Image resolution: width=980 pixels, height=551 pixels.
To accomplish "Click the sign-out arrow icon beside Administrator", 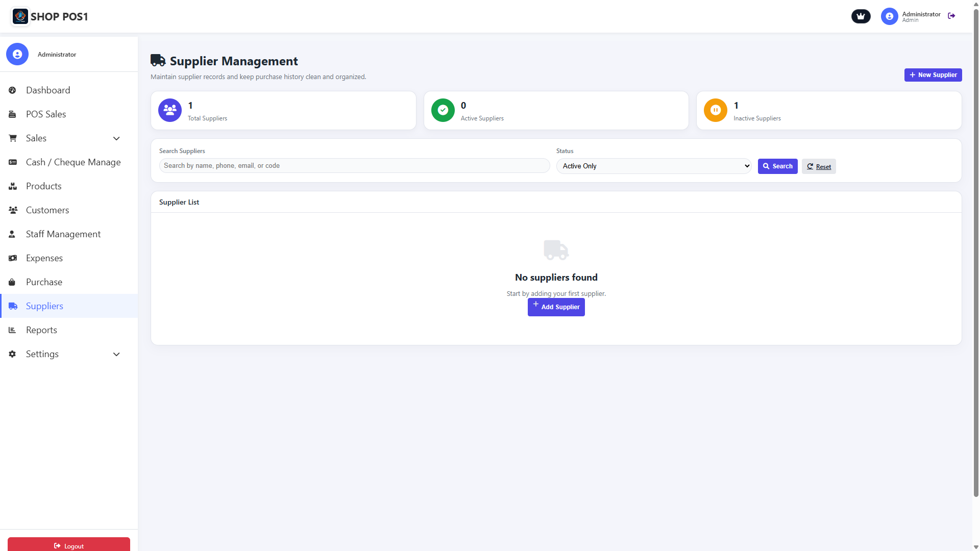I will pyautogui.click(x=951, y=16).
